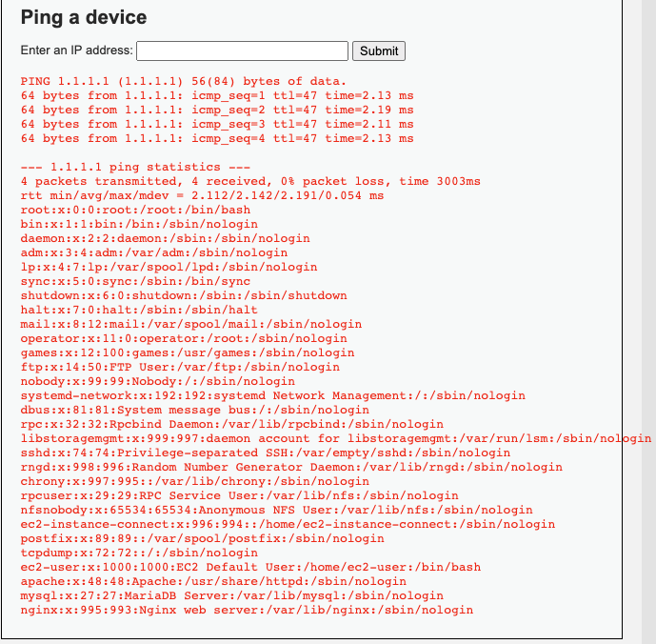Click the '--- 1.1.1.1 ping statistics ---' line
Viewport: 656px width, 644px height.
click(135, 167)
